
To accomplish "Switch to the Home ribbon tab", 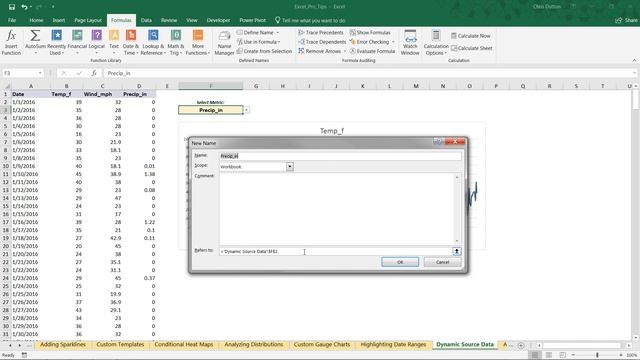I will pos(36,20).
